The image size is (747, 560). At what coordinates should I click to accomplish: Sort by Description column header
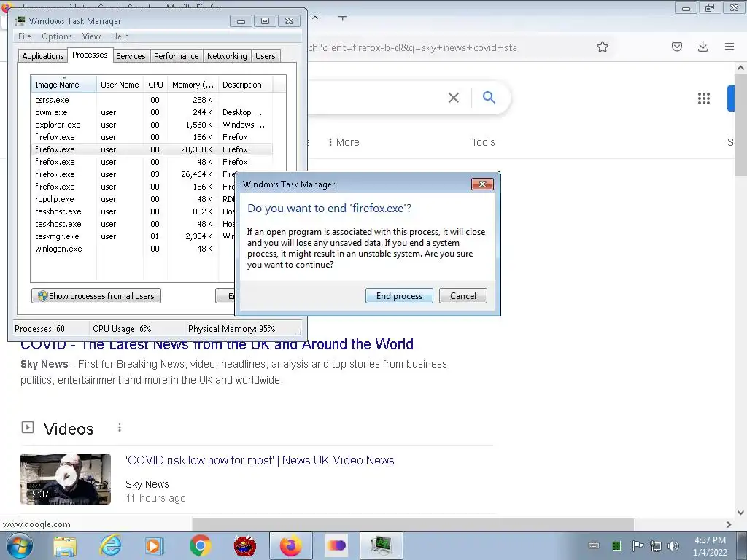click(x=246, y=85)
